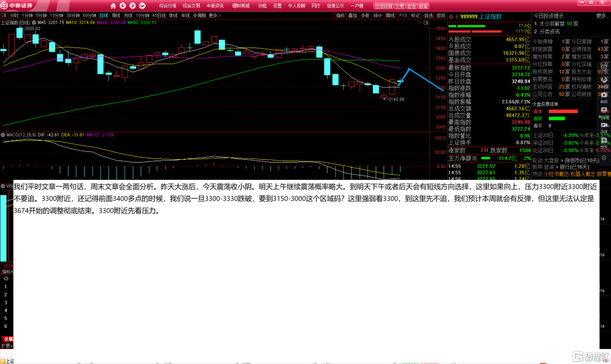Click the detail icon beside 主力净额
The image size is (611, 364).
click(x=475, y=158)
